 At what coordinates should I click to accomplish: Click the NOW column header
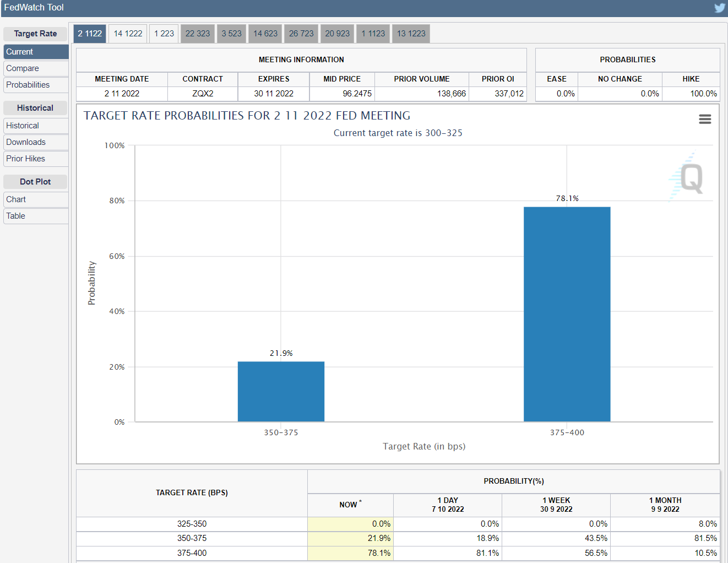coord(350,505)
